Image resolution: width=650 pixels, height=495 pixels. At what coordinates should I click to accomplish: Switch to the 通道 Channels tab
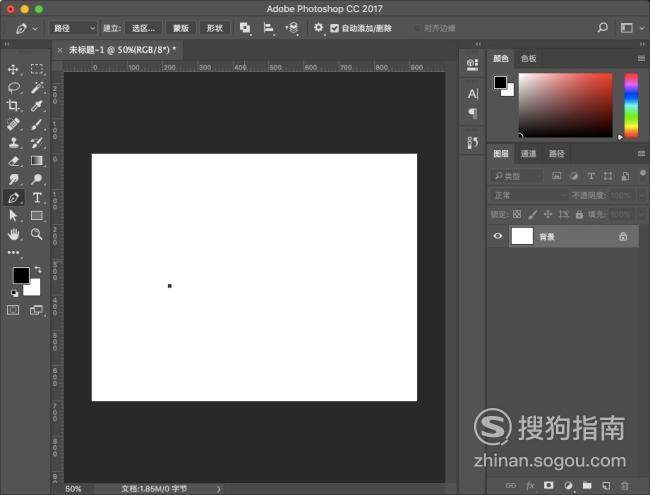[x=528, y=154]
